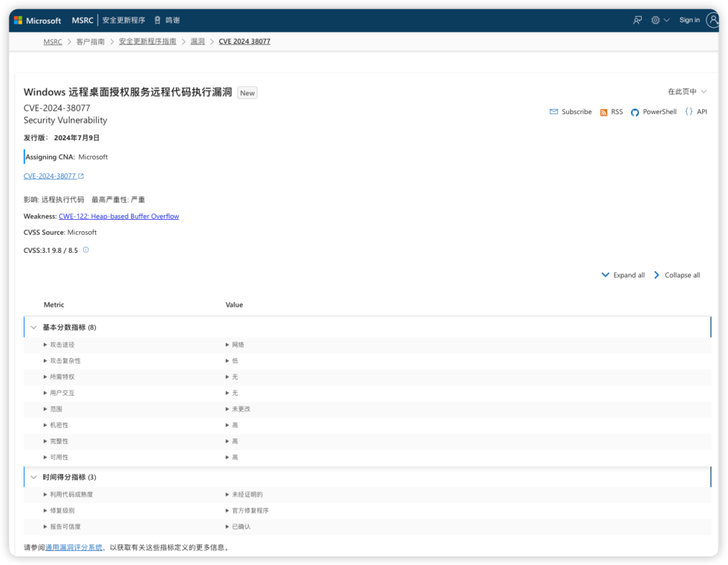Go to 安全更新程序指南 breadcrumb
Image resolution: width=728 pixels, height=565 pixels.
pos(148,42)
